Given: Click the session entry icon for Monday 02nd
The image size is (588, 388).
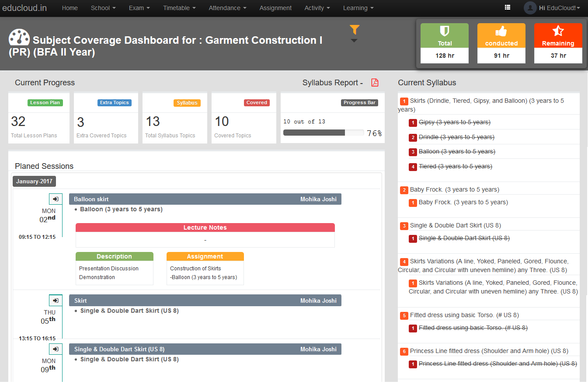Looking at the screenshot, I should click(56, 199).
